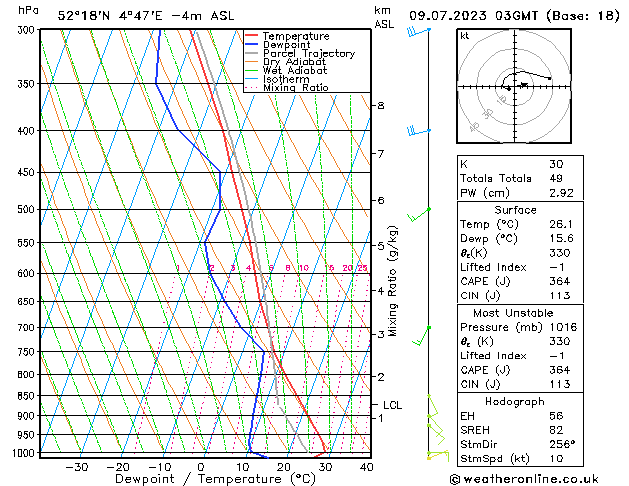The height and width of the screenshot is (486, 629).
Task: Click the Most Unstable section heading
Action: [x=513, y=313]
